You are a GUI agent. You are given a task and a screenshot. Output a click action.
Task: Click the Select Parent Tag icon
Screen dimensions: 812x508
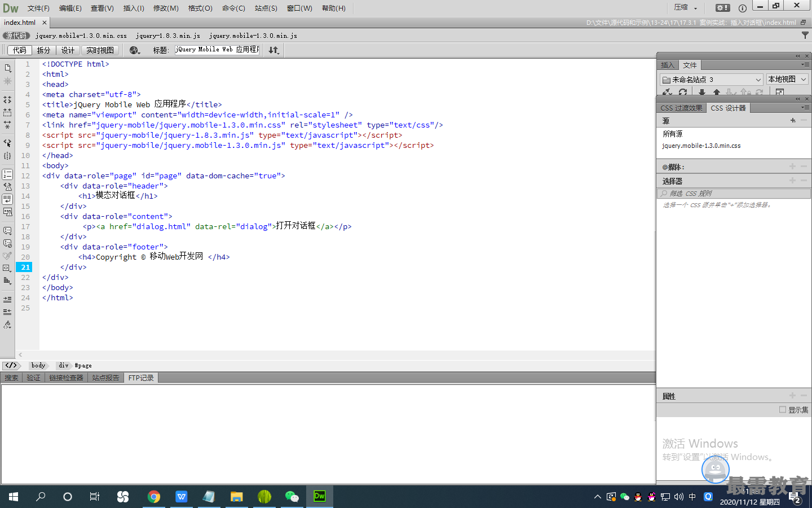(x=7, y=143)
